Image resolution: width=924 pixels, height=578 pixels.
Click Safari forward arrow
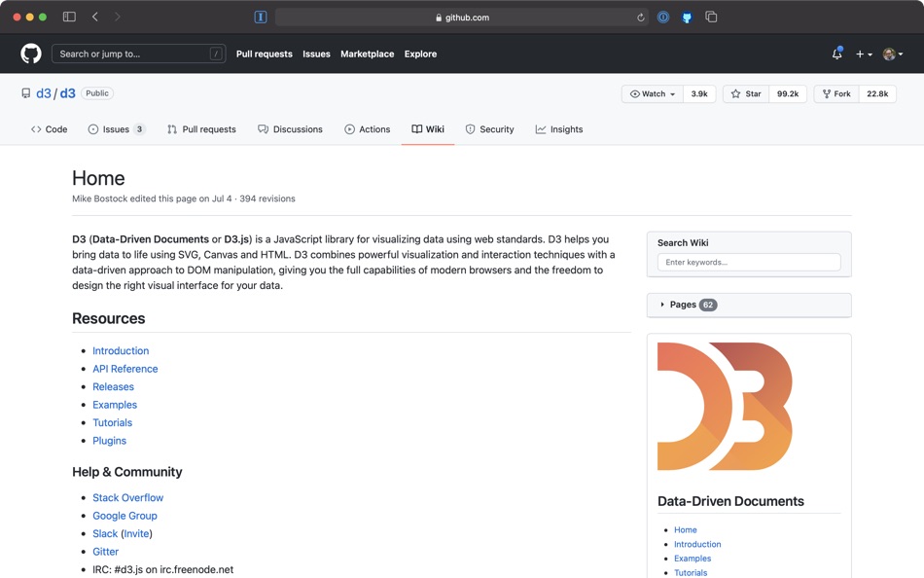(x=118, y=18)
